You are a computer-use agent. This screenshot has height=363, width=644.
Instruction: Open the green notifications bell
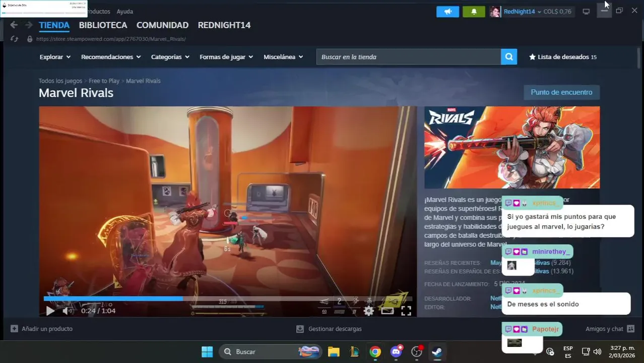[x=474, y=12]
